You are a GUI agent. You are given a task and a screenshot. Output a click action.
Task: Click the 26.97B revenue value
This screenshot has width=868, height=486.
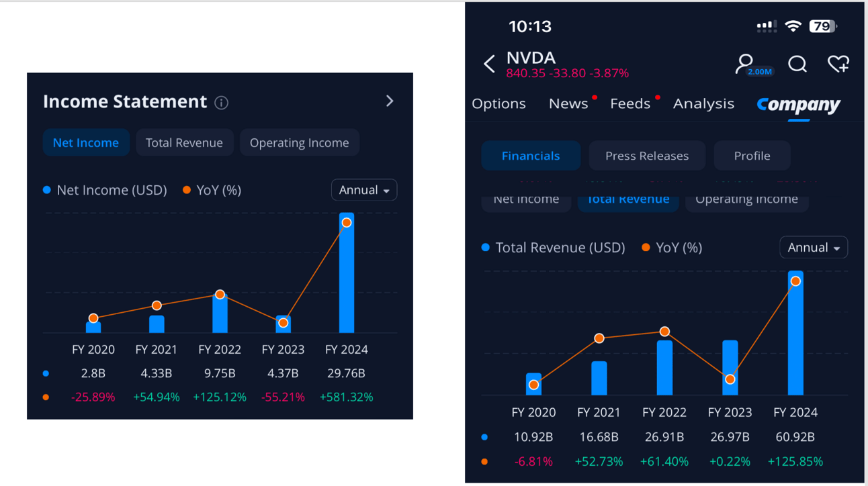[730, 437]
